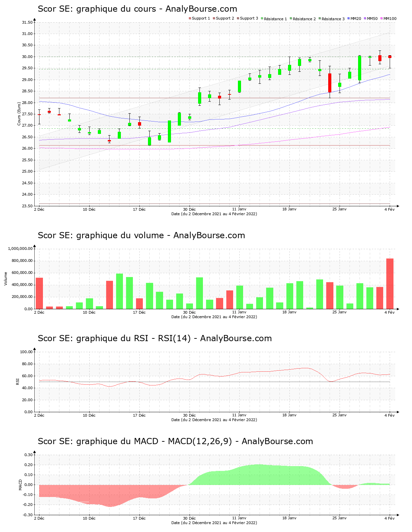Click the 'MACD' y-axis label
The image size is (412, 532).
click(x=20, y=485)
